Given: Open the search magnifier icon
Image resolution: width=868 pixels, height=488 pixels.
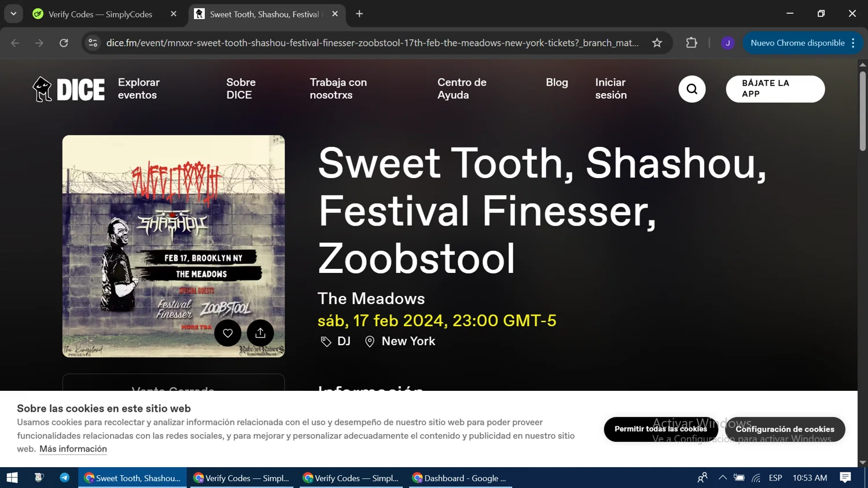Looking at the screenshot, I should click(692, 89).
